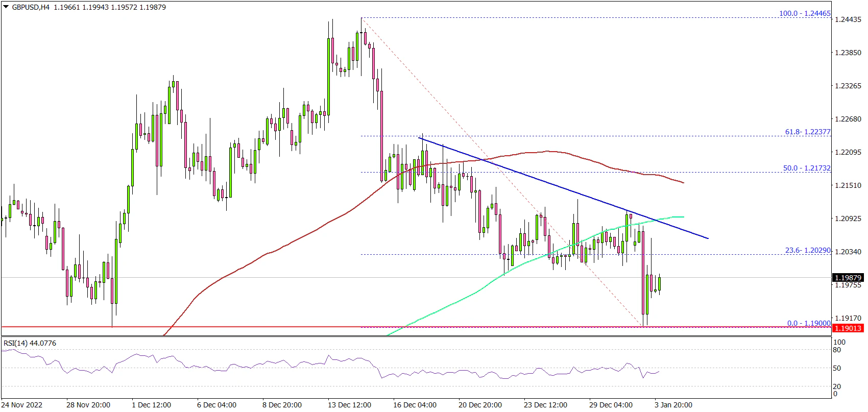The width and height of the screenshot is (868, 412).
Task: Click the 13 Dec 12:00 time label
Action: [x=350, y=405]
